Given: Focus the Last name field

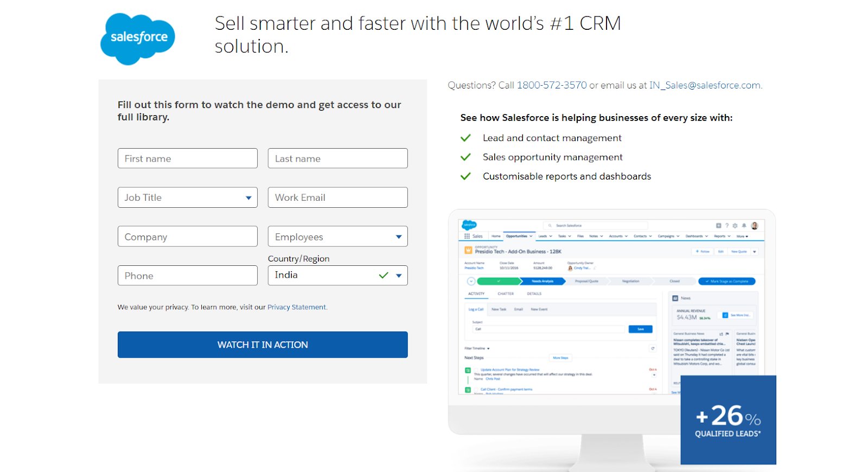Looking at the screenshot, I should pos(338,158).
